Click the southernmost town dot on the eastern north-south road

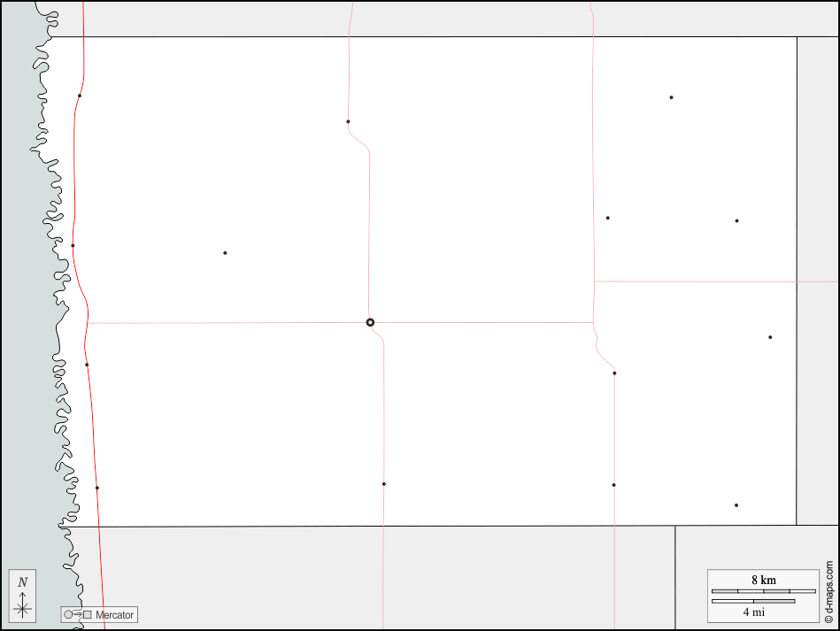[x=613, y=485]
